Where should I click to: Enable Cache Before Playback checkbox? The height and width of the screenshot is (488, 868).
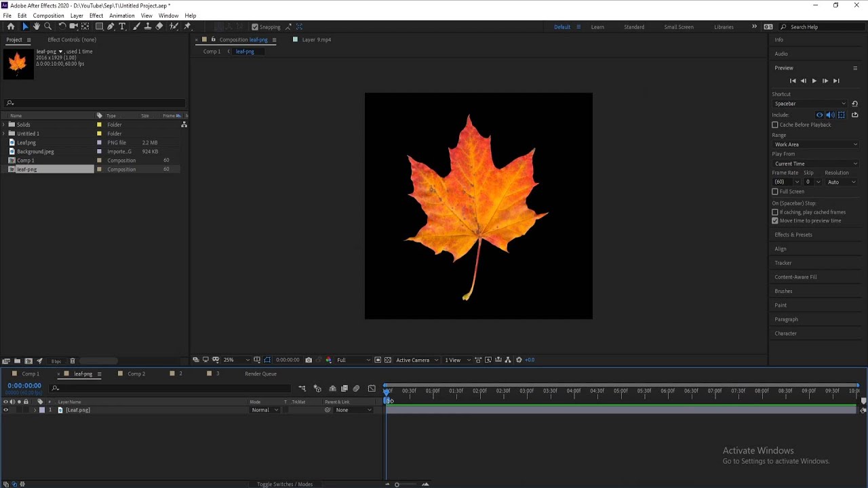pos(775,125)
